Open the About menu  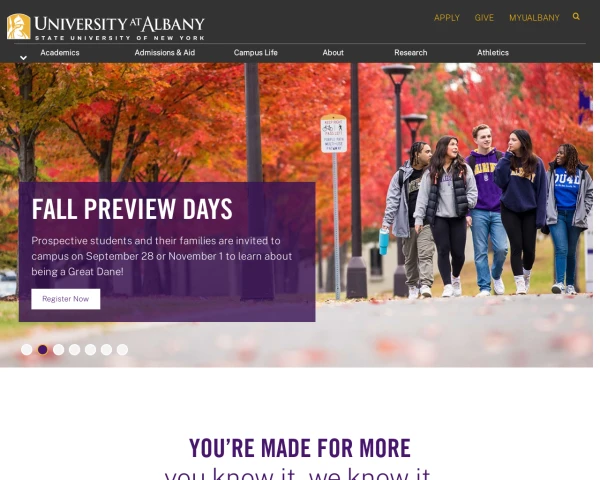tap(333, 53)
